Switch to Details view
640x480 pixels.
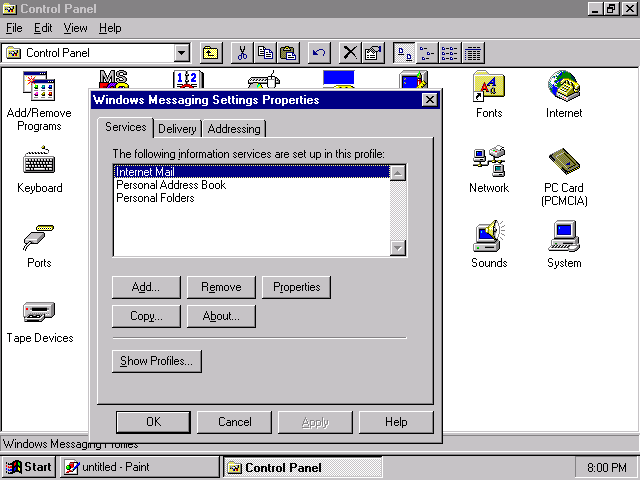[x=473, y=53]
